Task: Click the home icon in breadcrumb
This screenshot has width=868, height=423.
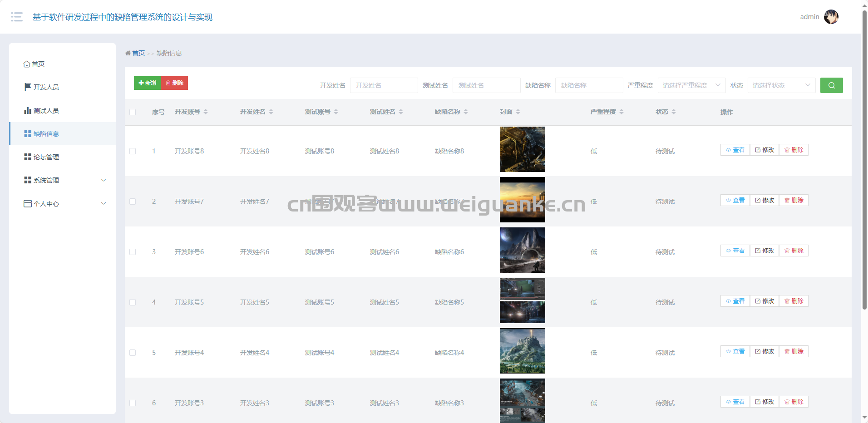Action: click(128, 53)
